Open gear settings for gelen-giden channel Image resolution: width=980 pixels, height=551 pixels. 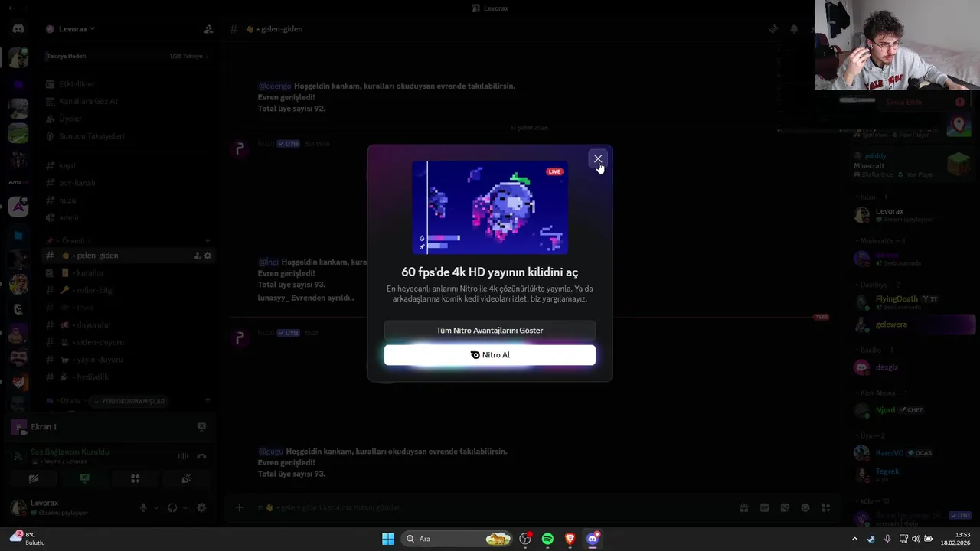pos(207,256)
